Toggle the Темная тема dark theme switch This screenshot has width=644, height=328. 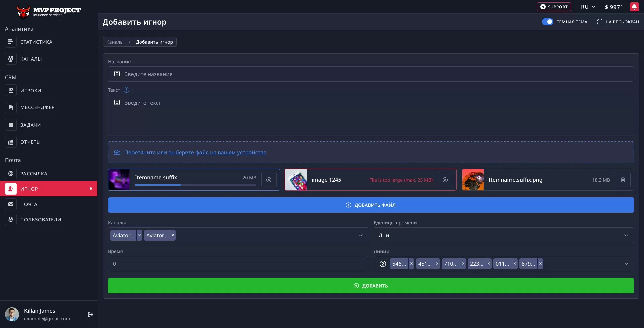547,22
